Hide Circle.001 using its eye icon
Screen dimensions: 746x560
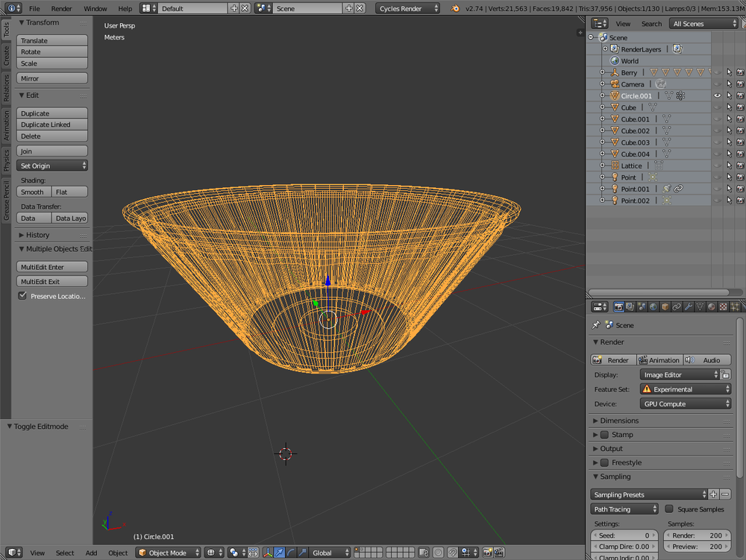tap(717, 96)
